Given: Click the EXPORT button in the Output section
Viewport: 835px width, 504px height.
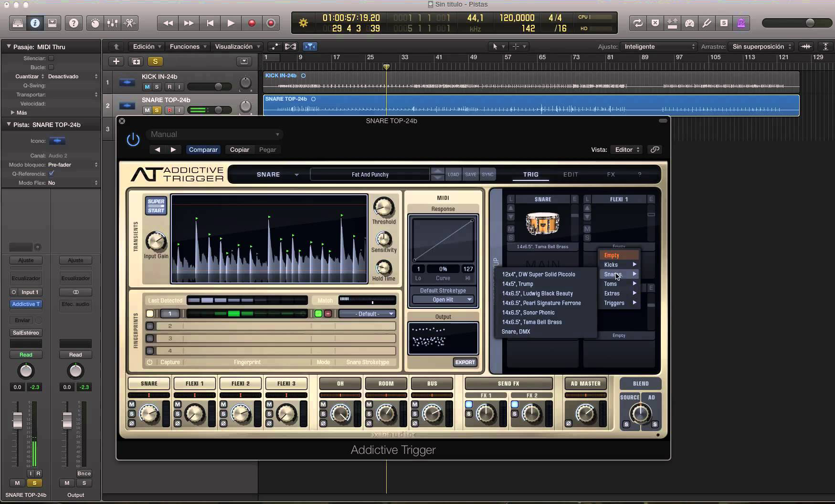Looking at the screenshot, I should [x=465, y=362].
